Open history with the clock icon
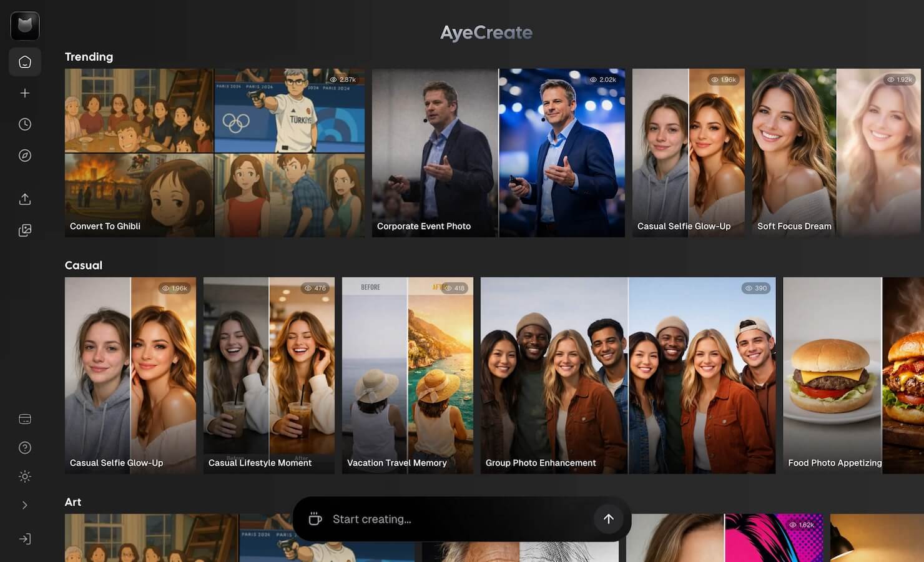 tap(24, 124)
